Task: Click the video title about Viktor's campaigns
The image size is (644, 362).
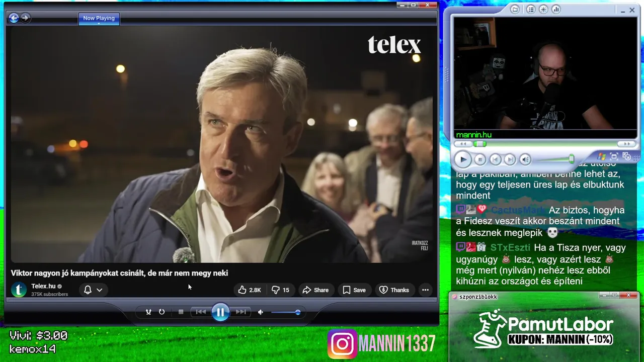Action: (120, 273)
